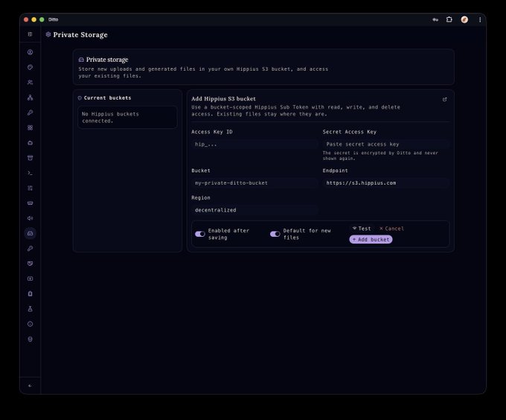Open the archive box icon in sidebar
The image size is (506, 420).
pos(30,158)
